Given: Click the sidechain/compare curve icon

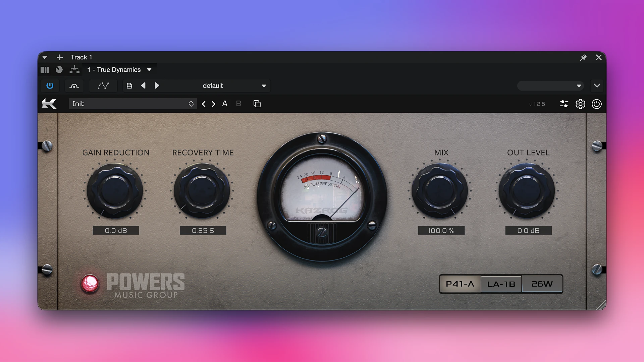Looking at the screenshot, I should pos(74,86).
